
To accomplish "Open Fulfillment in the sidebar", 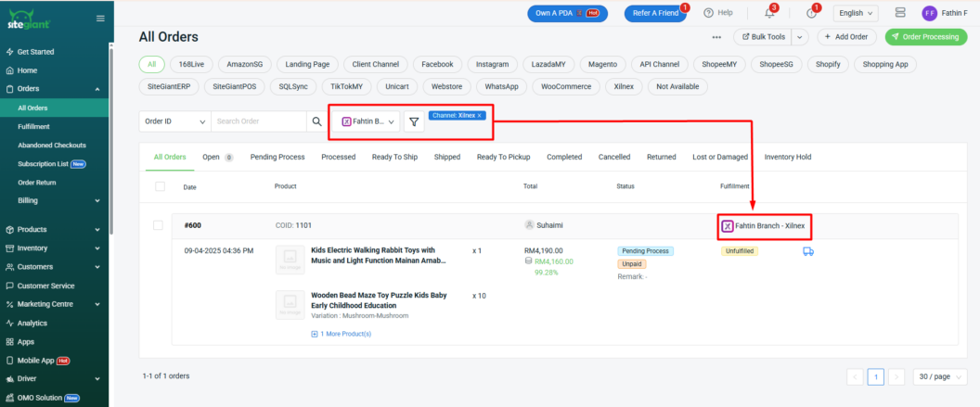I will [x=33, y=126].
